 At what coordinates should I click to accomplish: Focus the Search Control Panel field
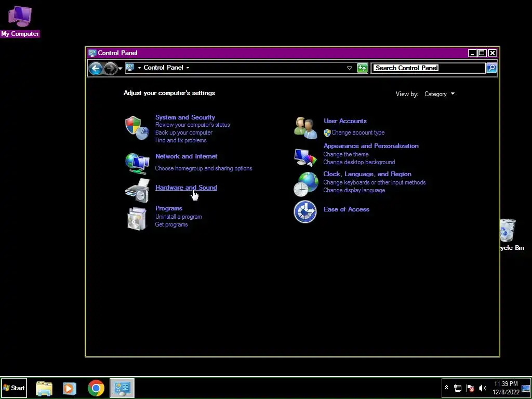click(429, 68)
